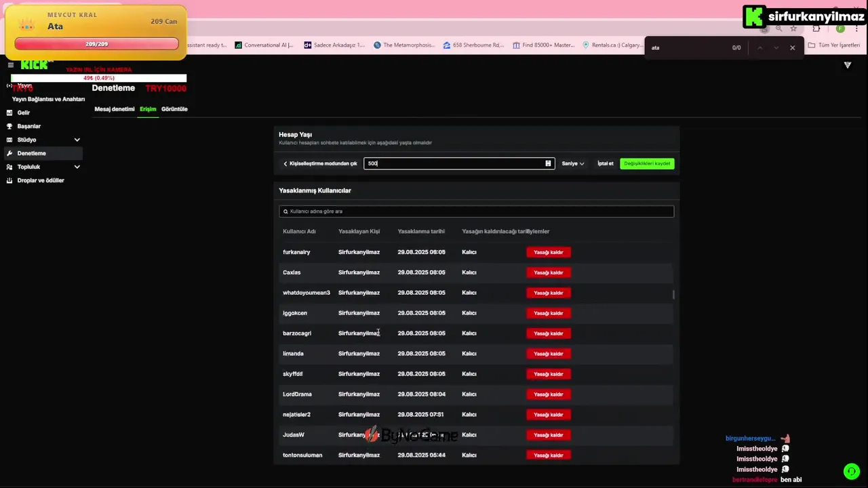
Task: Switch to the Mesaj denetimi tab
Action: pos(115,109)
